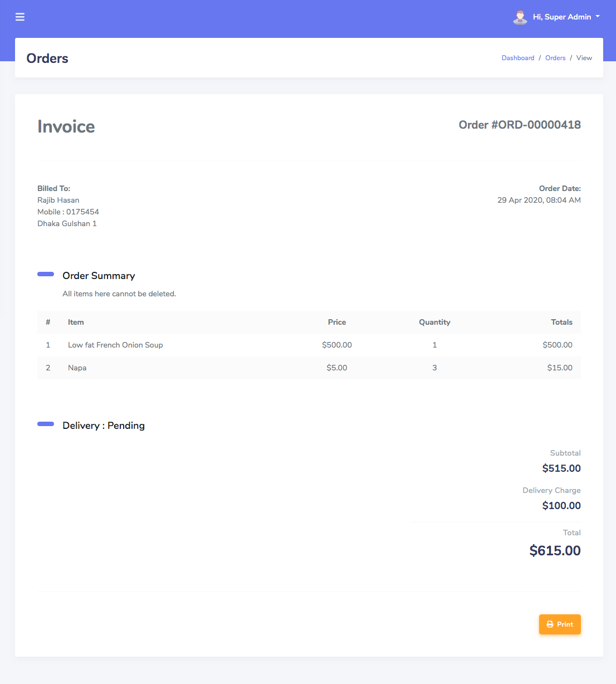616x684 pixels.
Task: Open the Orders breadcrumb link
Action: [x=555, y=58]
